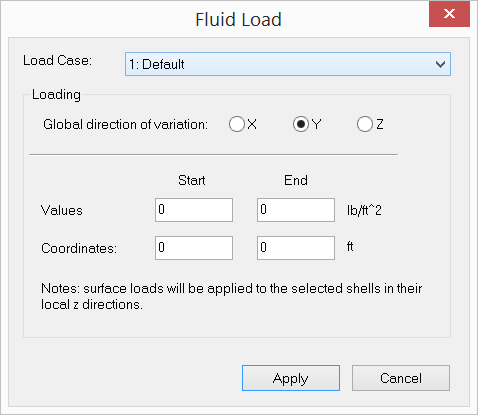The height and width of the screenshot is (415, 478).
Task: Click the Fluid Load title bar
Action: tap(238, 19)
